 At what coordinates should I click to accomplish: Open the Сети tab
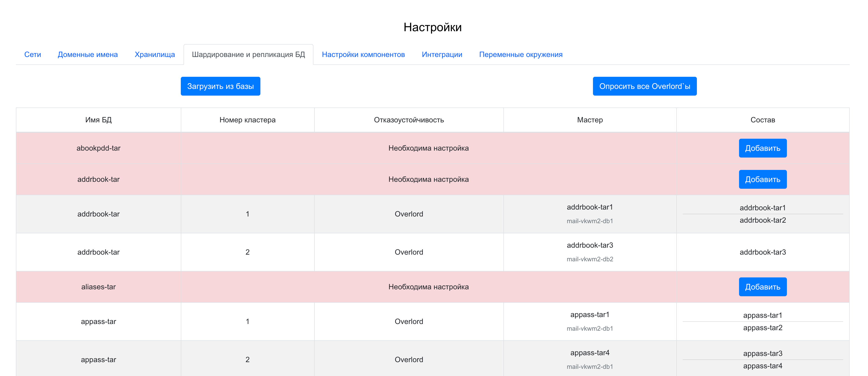pyautogui.click(x=33, y=54)
